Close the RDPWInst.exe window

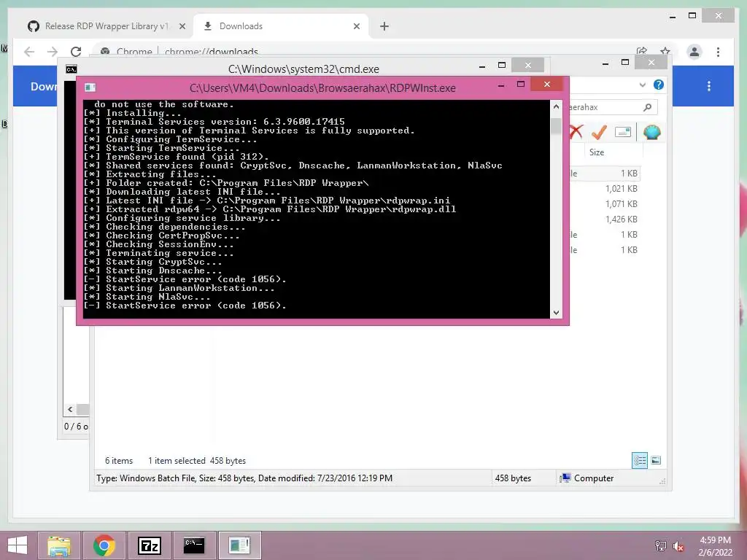(547, 85)
